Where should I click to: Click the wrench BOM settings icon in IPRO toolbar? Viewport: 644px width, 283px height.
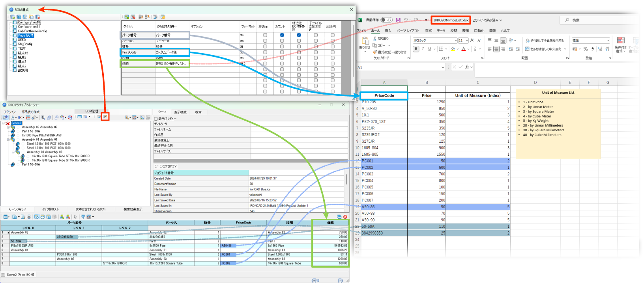pyautogui.click(x=105, y=117)
